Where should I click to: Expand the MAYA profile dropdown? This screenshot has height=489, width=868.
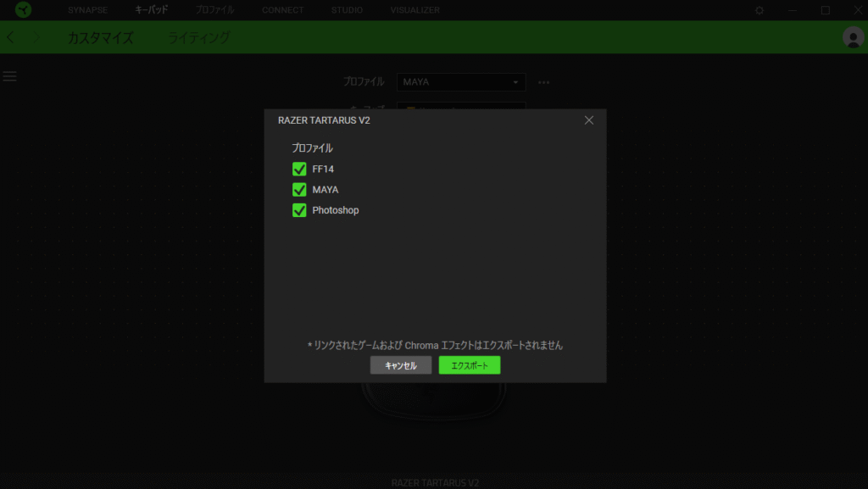(461, 82)
